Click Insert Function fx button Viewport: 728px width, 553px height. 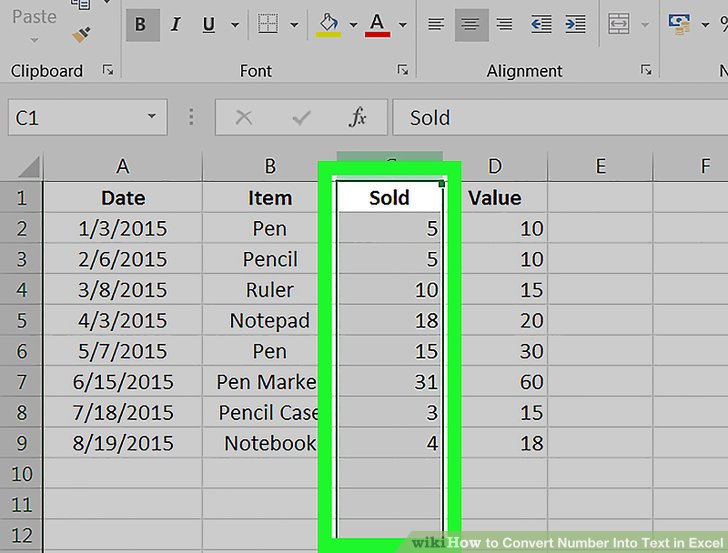click(358, 117)
